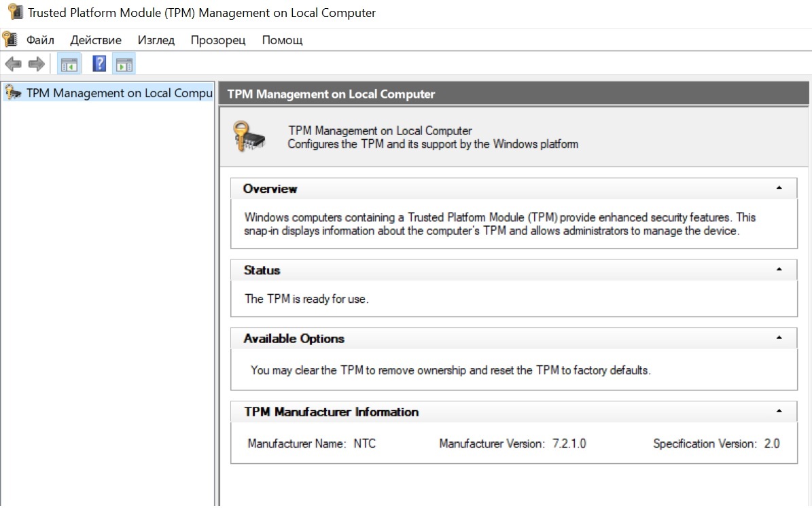Open Help via the blue question mark icon
This screenshot has width=812, height=508.
[99, 65]
